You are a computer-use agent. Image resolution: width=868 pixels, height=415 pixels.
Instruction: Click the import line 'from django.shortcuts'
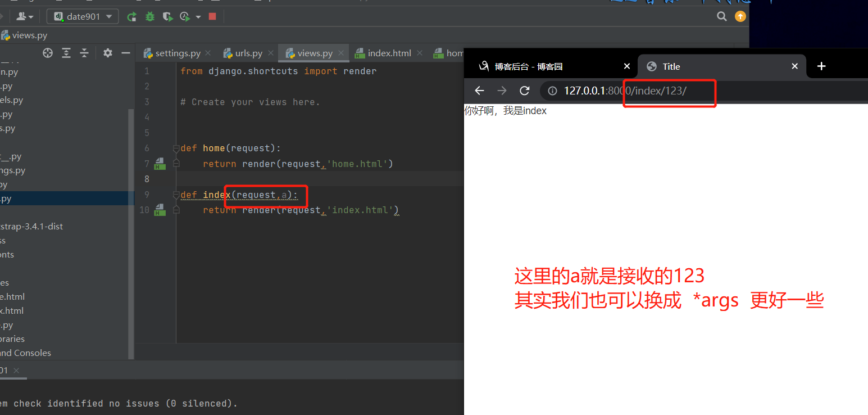(279, 71)
